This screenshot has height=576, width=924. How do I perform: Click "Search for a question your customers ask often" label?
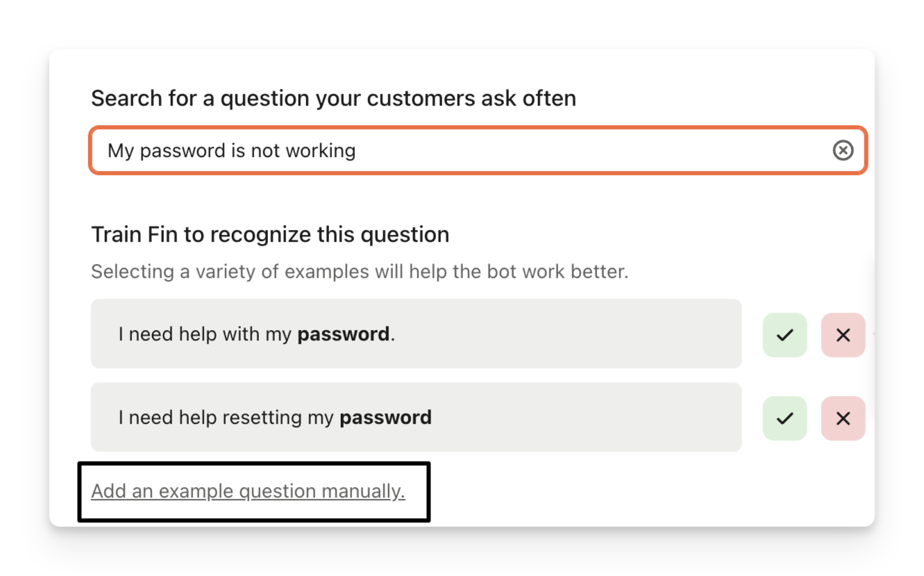(x=333, y=99)
